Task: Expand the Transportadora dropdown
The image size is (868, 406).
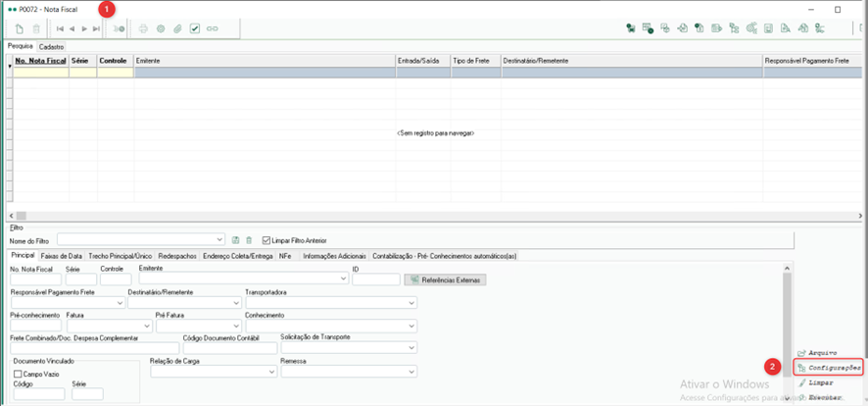Action: pos(411,303)
